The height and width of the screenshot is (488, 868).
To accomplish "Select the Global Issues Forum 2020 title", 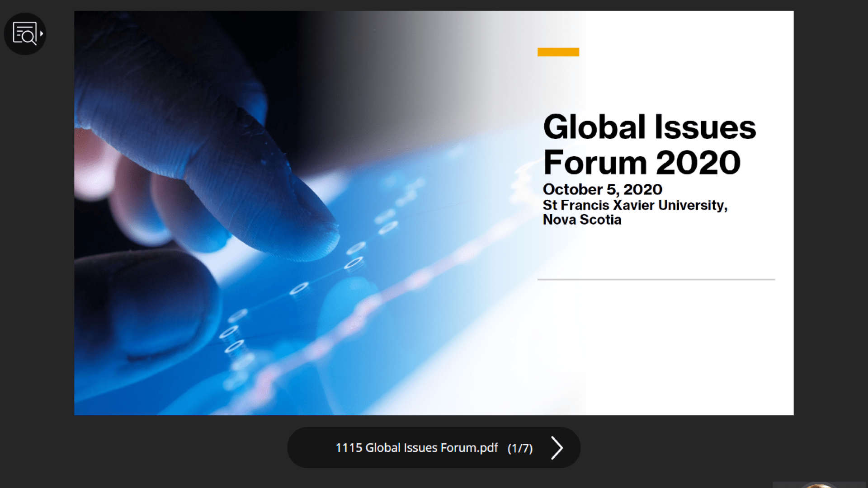I will (x=649, y=145).
